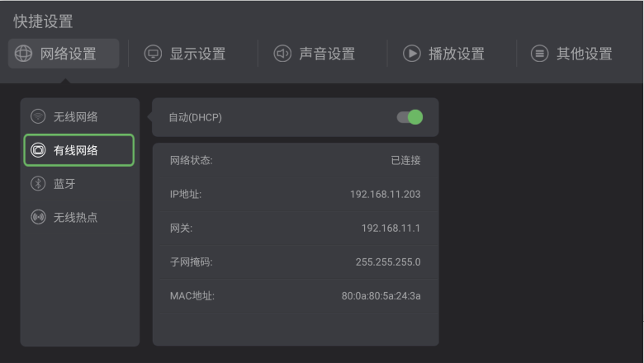This screenshot has height=363, width=644.
Task: Select the 子网掩码 row
Action: coord(295,262)
